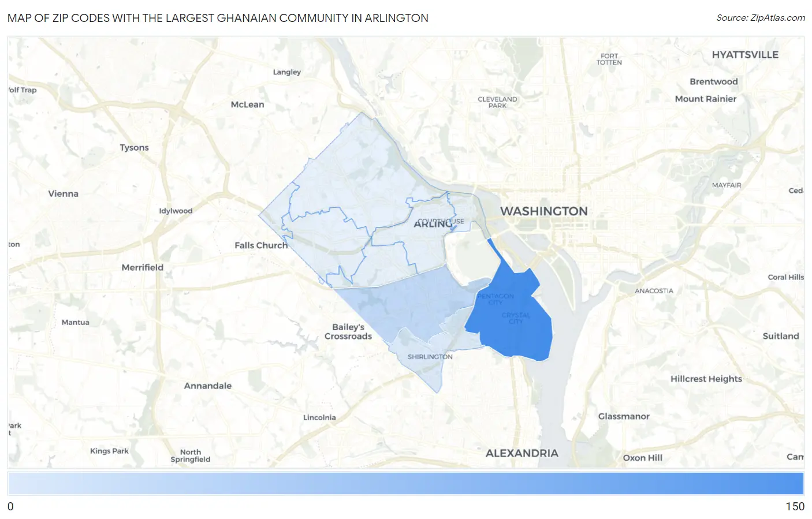
Task: Click the Annandale map label
Action: (207, 386)
